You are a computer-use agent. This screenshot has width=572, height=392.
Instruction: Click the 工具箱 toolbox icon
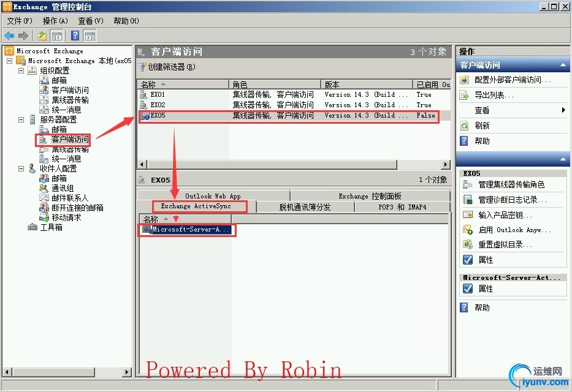(x=32, y=227)
